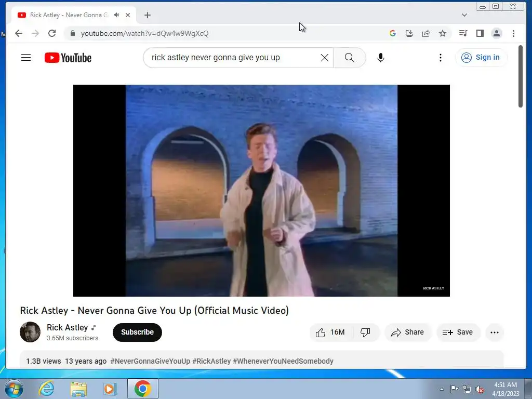Open Windows Explorer from taskbar
The image size is (532, 399).
click(x=78, y=389)
